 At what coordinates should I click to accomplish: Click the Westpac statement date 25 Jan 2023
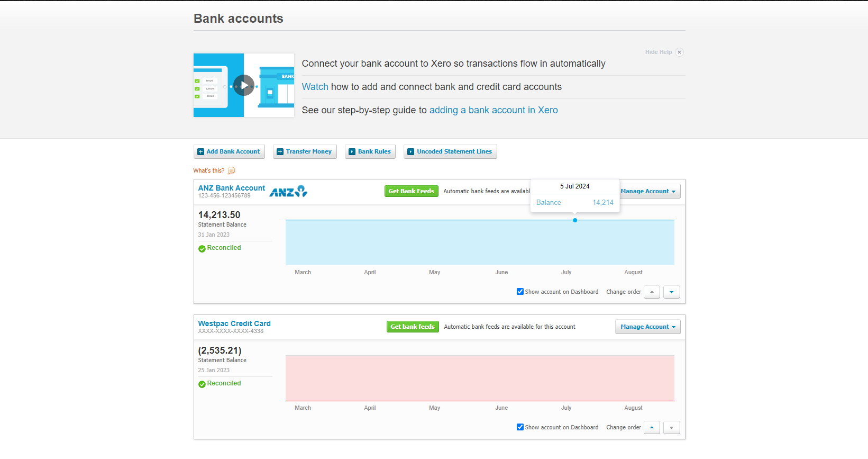click(214, 370)
